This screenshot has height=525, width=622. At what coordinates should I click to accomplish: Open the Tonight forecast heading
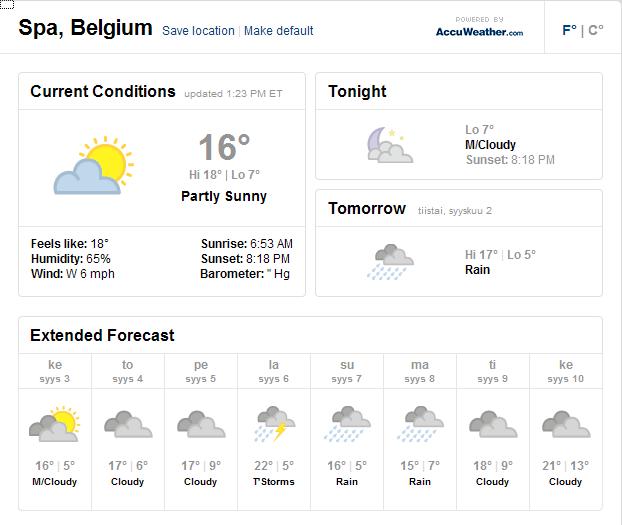click(x=357, y=92)
